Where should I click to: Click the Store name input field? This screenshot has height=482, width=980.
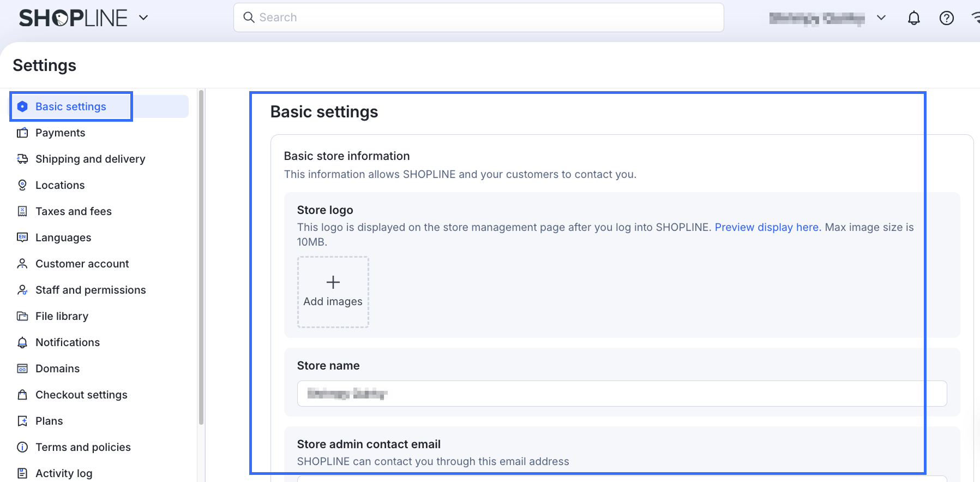pos(622,394)
